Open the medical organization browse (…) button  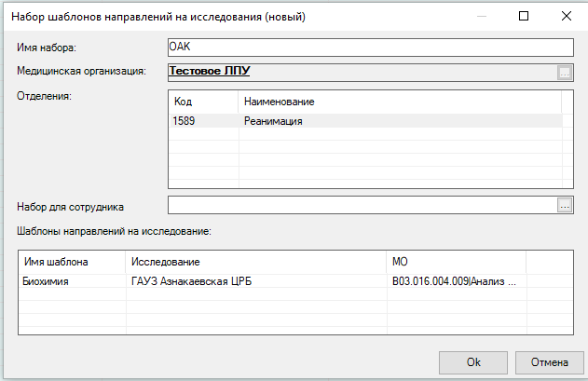[x=563, y=72]
